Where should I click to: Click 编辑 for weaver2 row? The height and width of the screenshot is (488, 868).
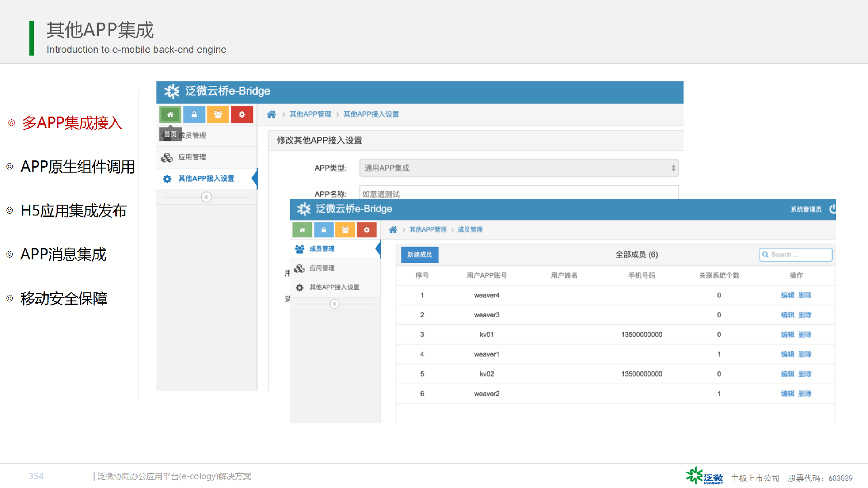[x=788, y=394]
